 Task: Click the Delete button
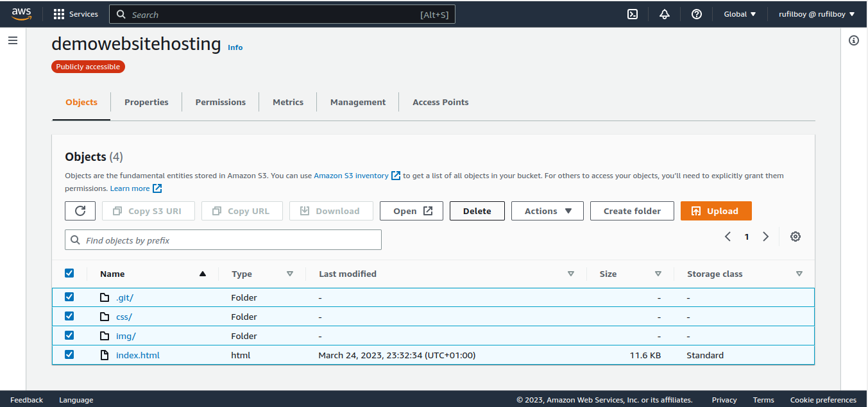tap(477, 211)
